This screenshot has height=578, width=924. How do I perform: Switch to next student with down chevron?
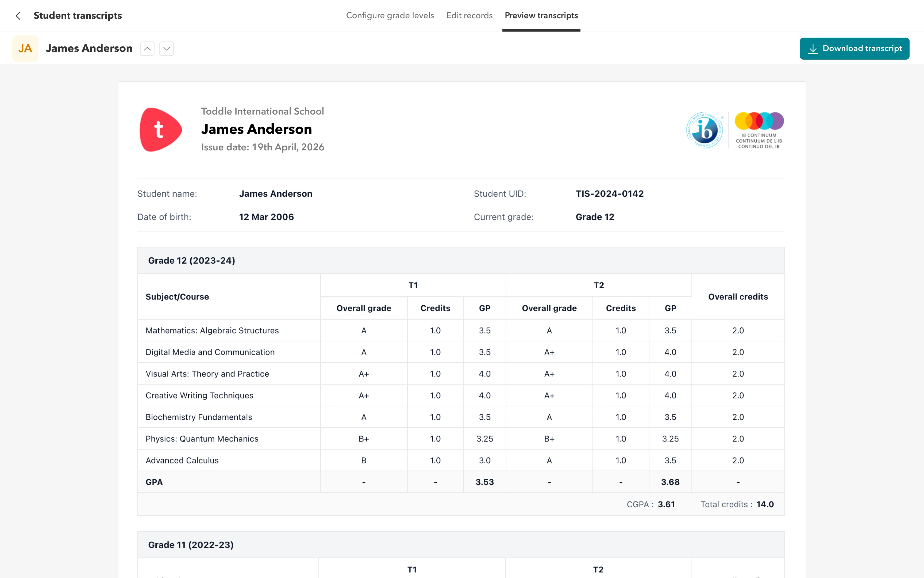(167, 48)
